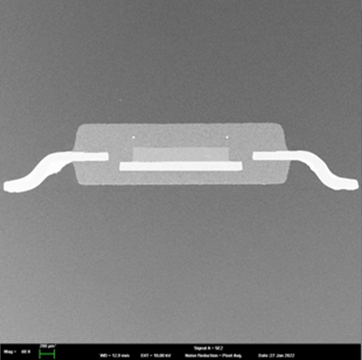
Task: Click the WD = 12.9 mm readout
Action: (x=114, y=356)
